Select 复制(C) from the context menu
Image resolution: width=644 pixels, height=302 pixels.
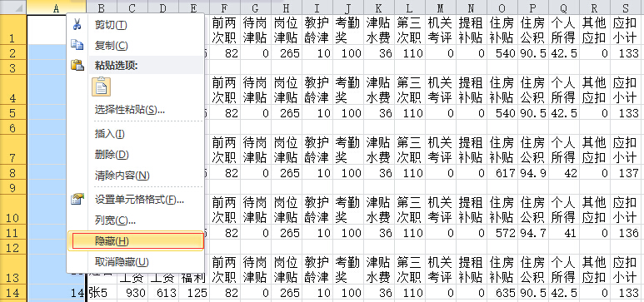pos(112,46)
